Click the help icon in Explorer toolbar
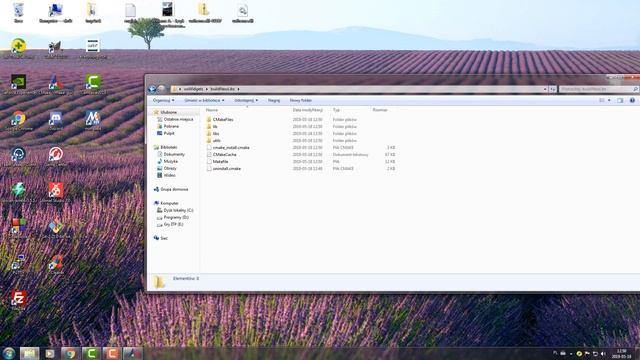Viewport: 640px width, 360px height. point(632,100)
